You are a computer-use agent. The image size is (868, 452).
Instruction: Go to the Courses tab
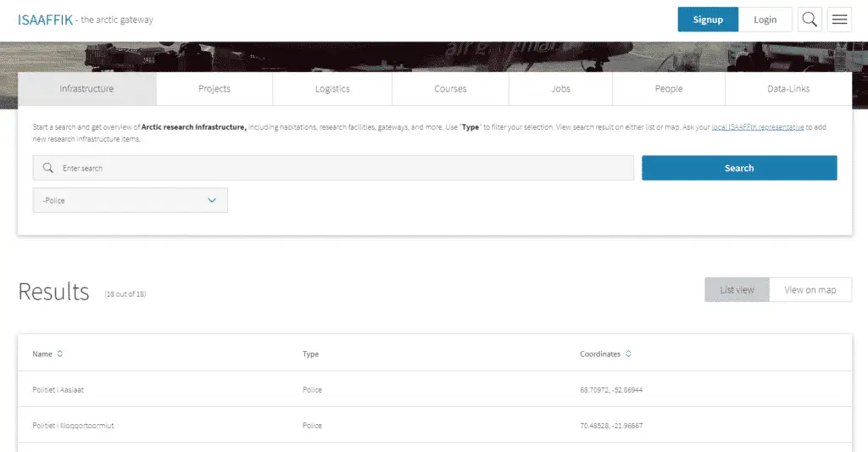[450, 89]
